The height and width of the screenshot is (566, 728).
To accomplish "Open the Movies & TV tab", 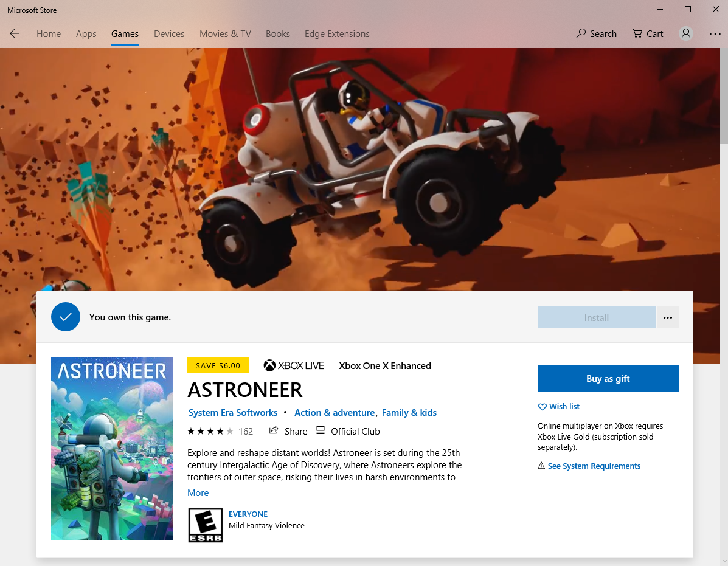I will pyautogui.click(x=225, y=34).
